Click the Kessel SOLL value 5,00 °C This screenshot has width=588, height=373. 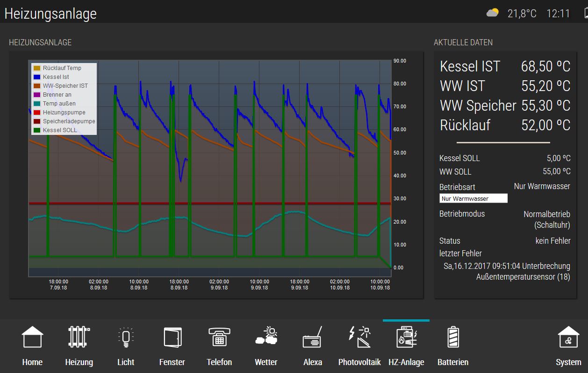559,158
